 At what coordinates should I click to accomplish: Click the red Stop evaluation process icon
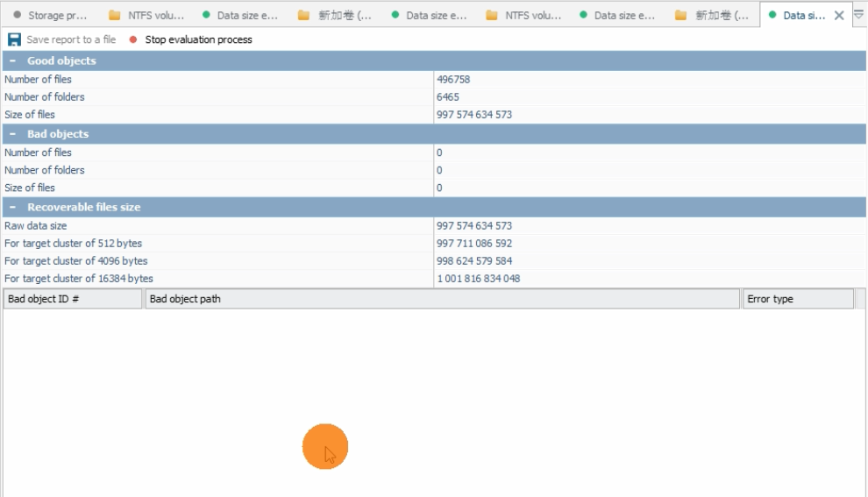(133, 39)
